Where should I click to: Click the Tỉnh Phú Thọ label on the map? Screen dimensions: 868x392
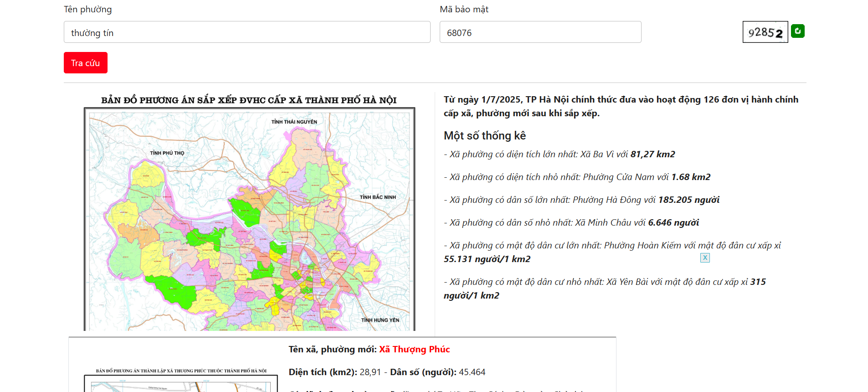[x=167, y=153]
